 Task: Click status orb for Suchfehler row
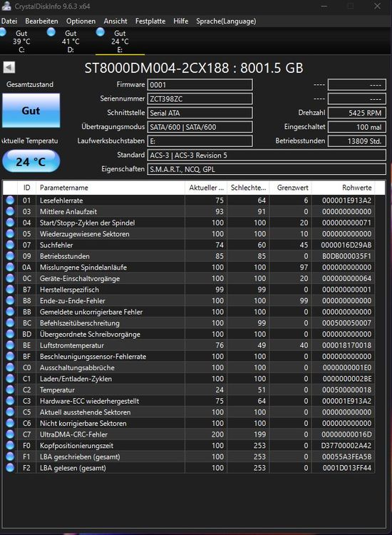coord(10,245)
